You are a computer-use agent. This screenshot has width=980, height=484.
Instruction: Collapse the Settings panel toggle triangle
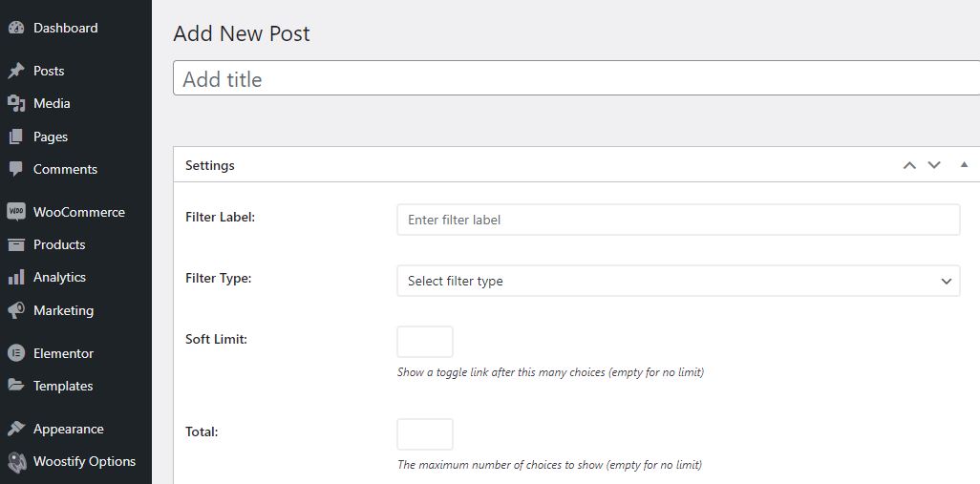pyautogui.click(x=964, y=164)
